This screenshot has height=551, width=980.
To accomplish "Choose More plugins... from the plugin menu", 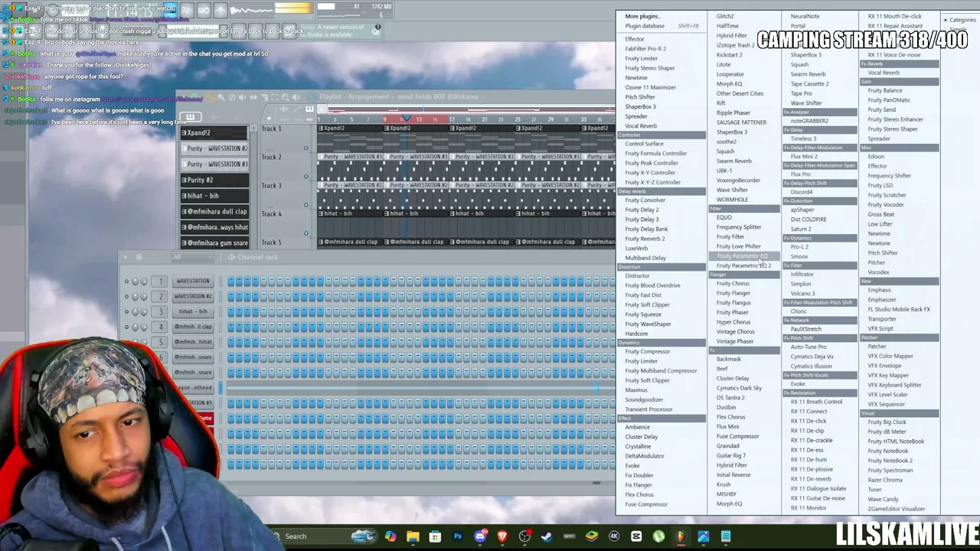I will coord(642,16).
